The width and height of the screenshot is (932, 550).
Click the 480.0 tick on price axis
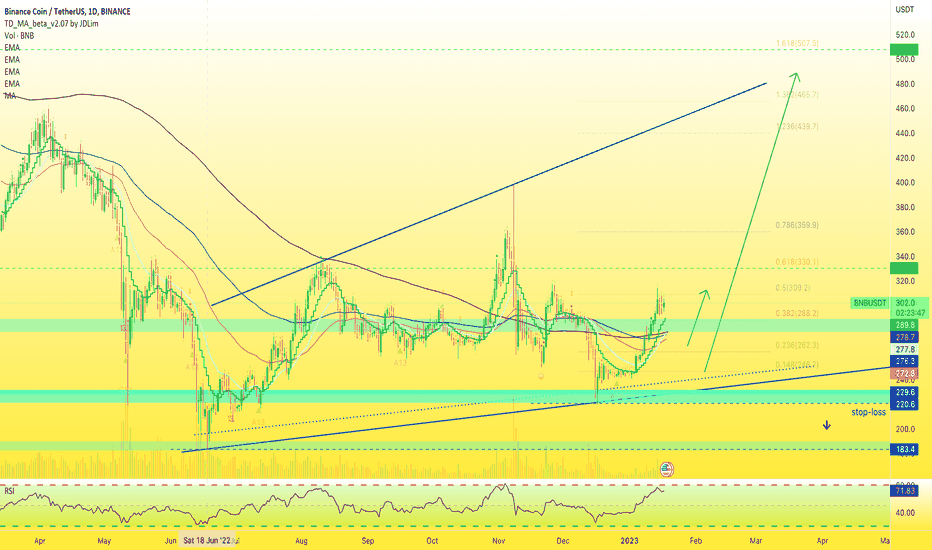pos(905,84)
